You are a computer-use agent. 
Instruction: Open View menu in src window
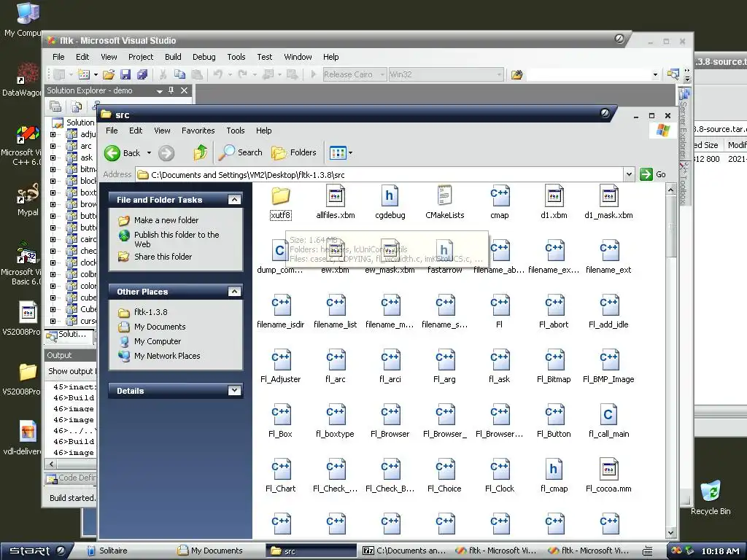[x=162, y=131]
